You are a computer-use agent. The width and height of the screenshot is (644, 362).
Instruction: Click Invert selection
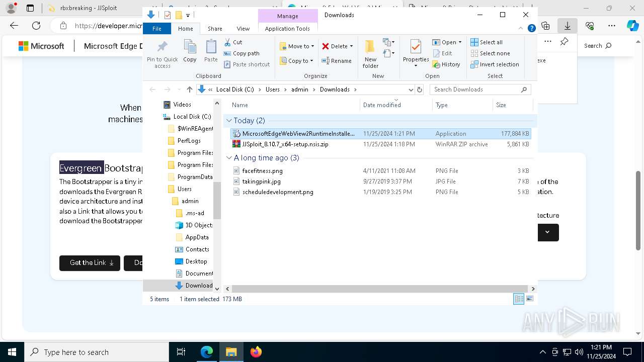click(x=495, y=64)
